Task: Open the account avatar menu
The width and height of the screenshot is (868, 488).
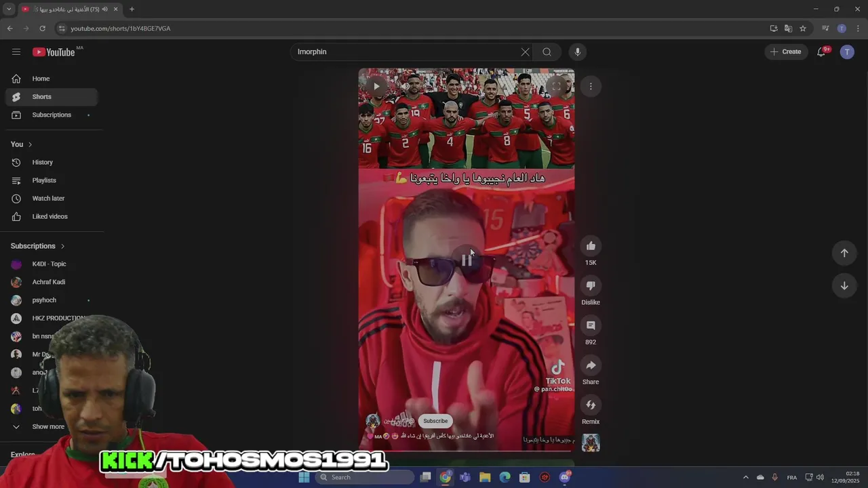Action: point(847,52)
